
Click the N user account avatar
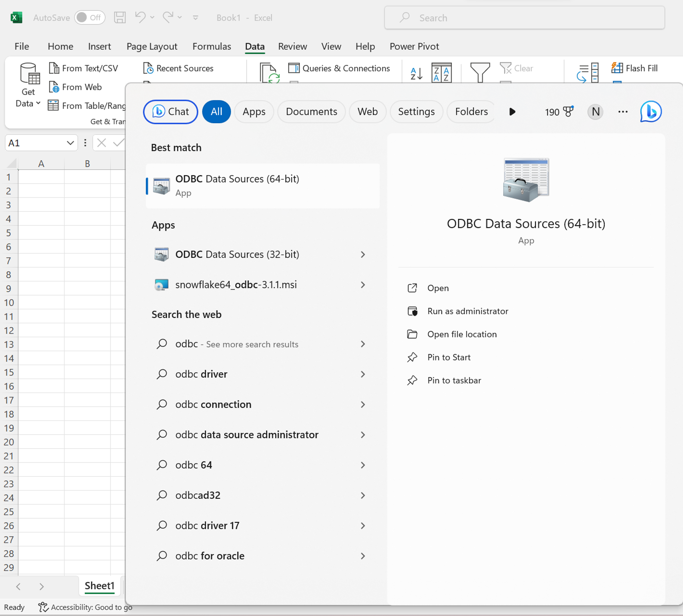[x=595, y=112]
